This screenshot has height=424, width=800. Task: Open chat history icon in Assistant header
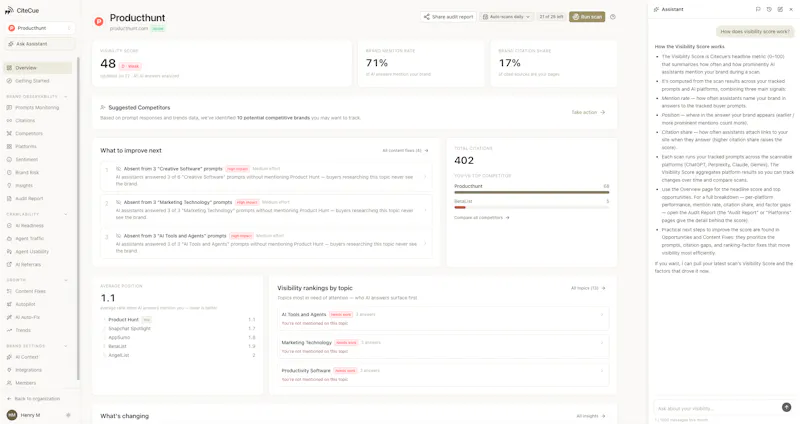coord(769,9)
